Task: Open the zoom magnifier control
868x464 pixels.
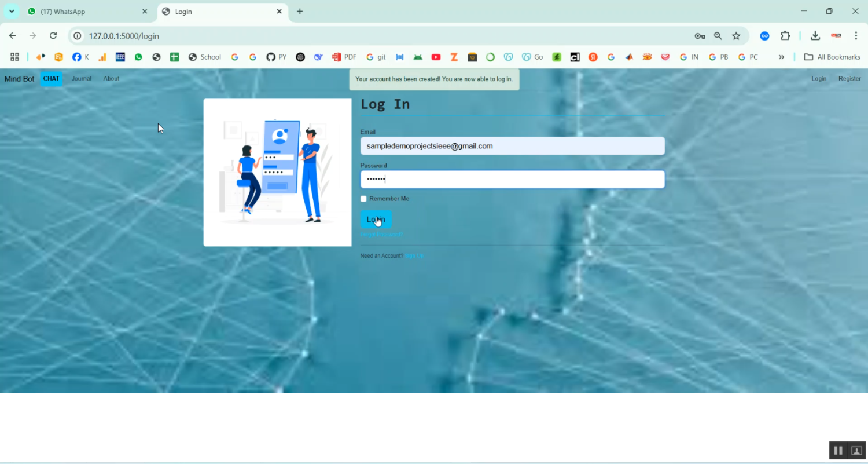Action: (718, 36)
